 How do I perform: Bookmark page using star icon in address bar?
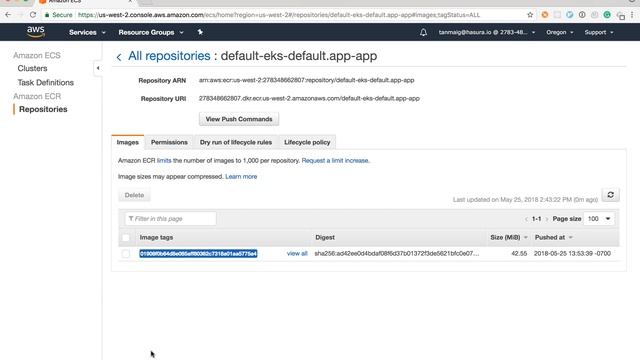(530, 15)
